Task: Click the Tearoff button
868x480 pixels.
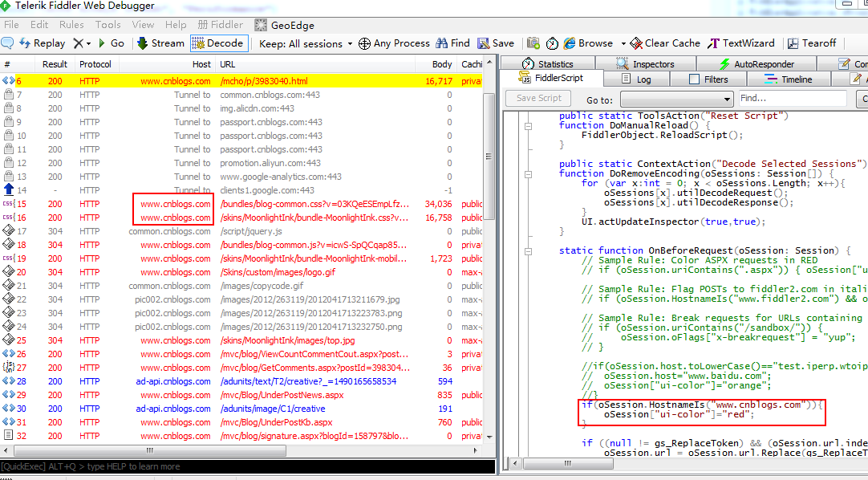Action: (x=812, y=43)
